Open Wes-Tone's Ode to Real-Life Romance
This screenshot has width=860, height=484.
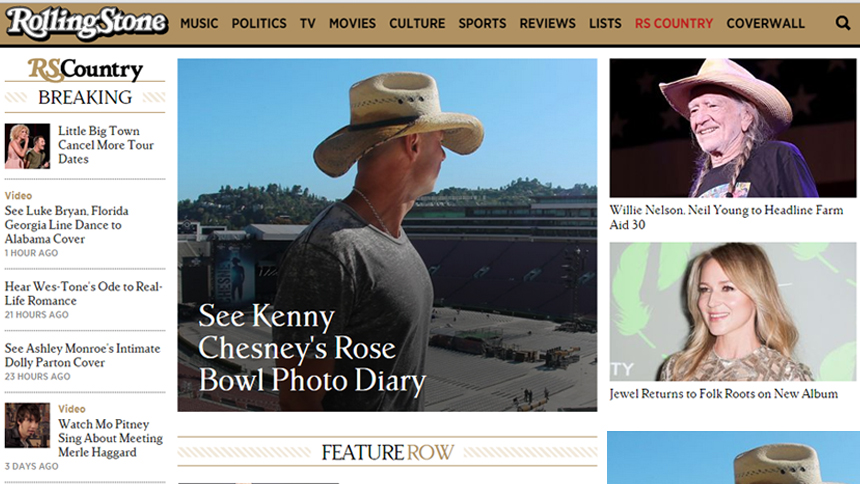(x=83, y=294)
